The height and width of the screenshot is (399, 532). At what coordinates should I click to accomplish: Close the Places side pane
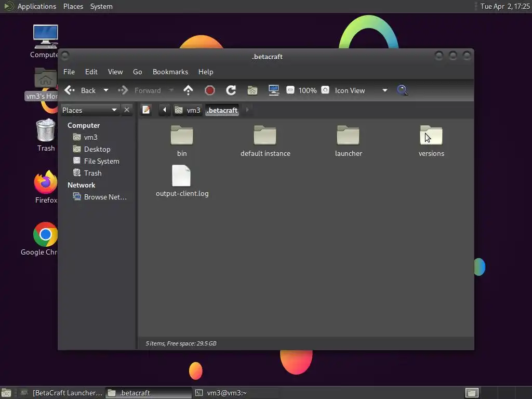pos(127,110)
